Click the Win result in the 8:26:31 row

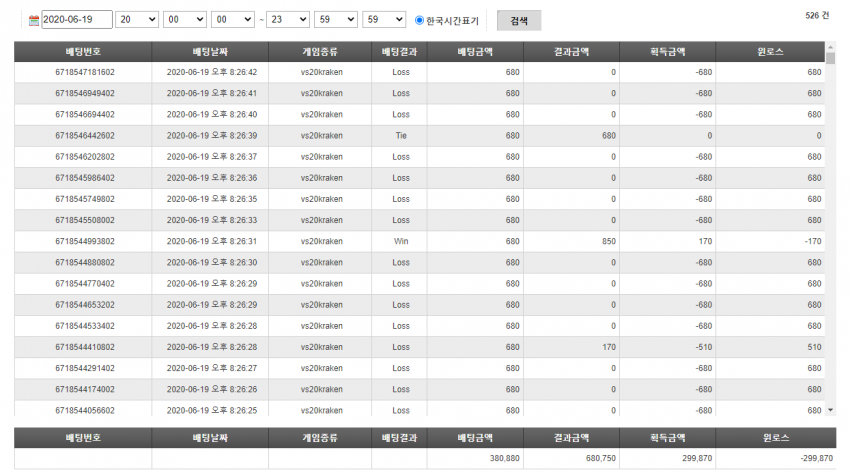tap(401, 241)
